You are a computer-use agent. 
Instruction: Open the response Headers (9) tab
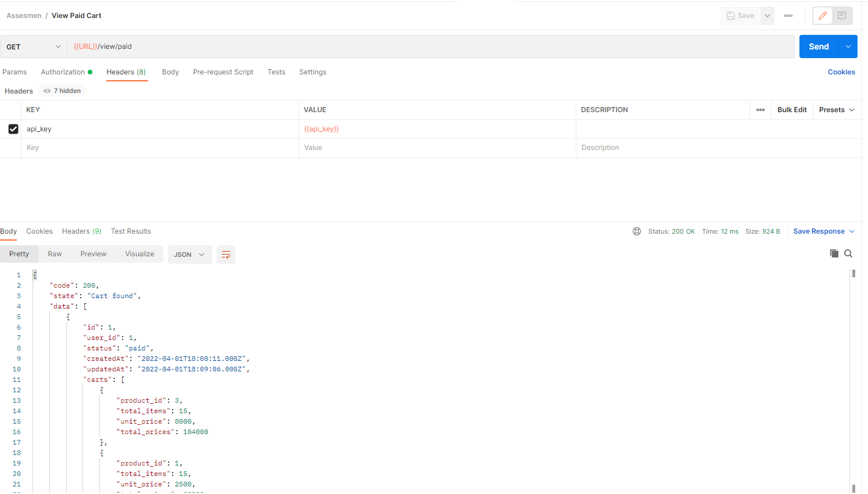[82, 231]
